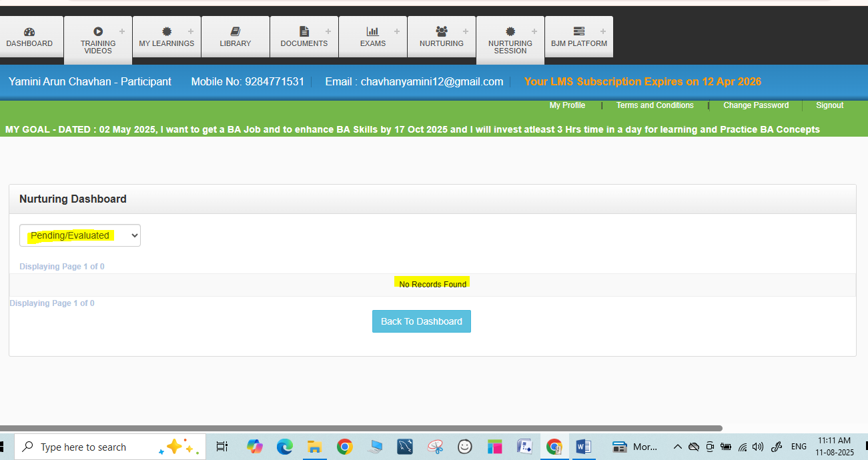Open the Pending/Evaluated dropdown
Viewport: 868px width, 460px height.
click(80, 235)
